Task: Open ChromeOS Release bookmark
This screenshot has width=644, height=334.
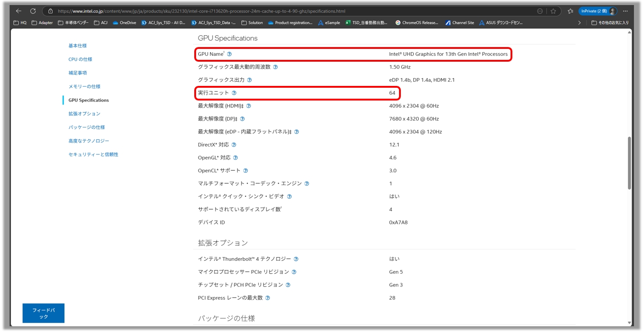Action: [417, 22]
